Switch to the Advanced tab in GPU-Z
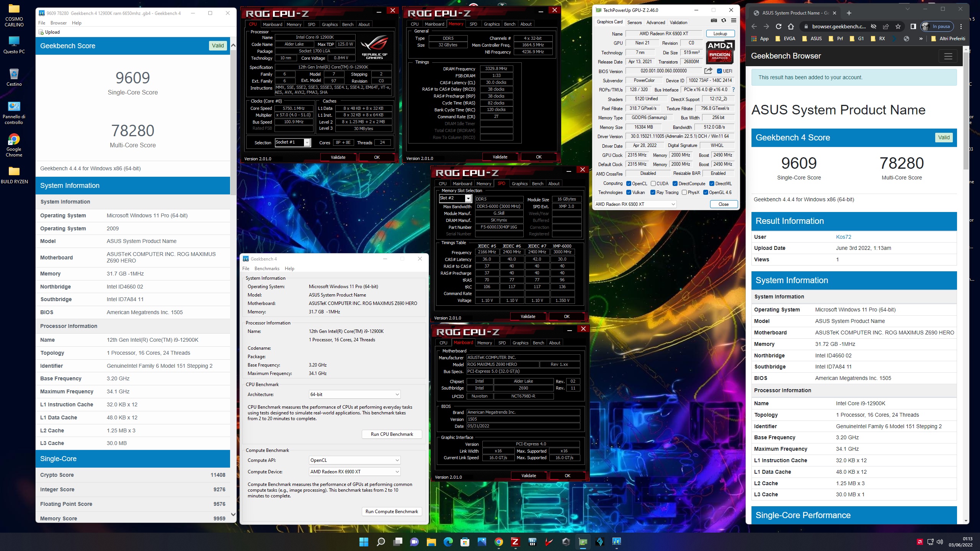The height and width of the screenshot is (551, 980). [x=656, y=23]
